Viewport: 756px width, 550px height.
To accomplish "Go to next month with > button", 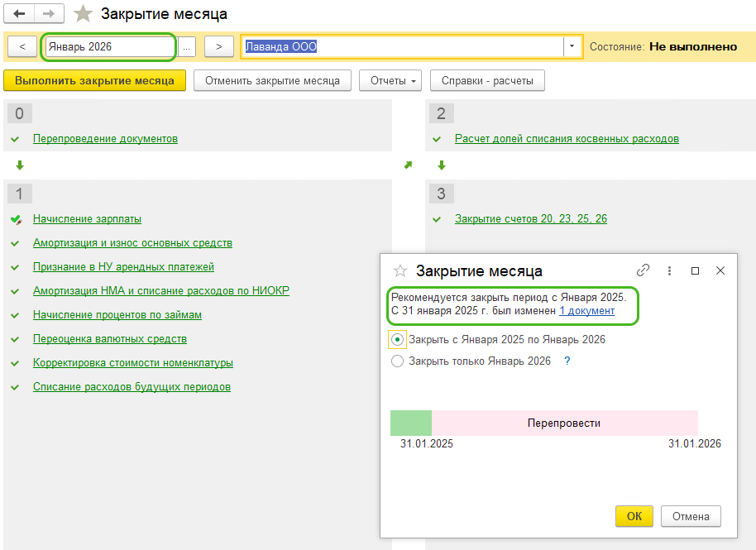I will click(218, 47).
